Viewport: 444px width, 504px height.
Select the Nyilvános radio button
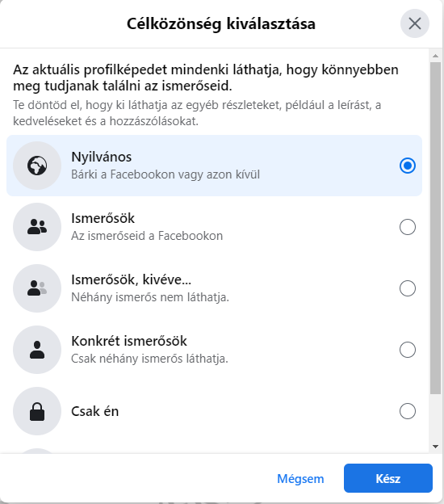click(x=408, y=166)
